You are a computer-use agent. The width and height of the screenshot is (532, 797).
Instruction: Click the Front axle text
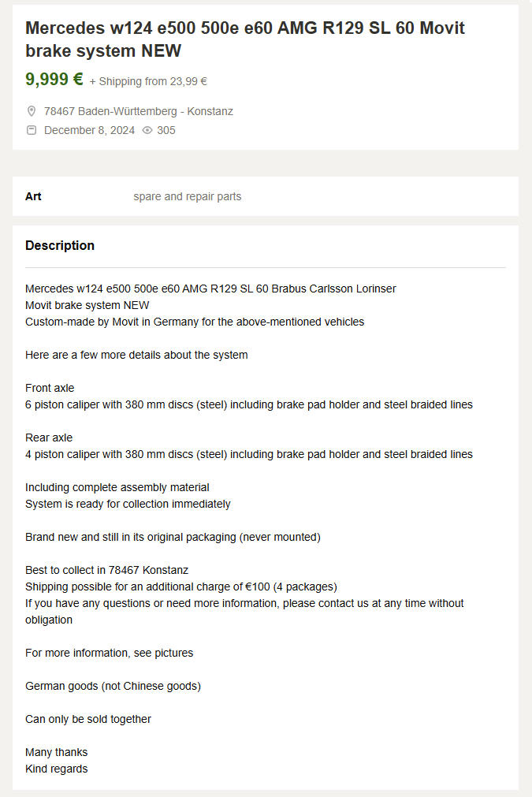[50, 388]
